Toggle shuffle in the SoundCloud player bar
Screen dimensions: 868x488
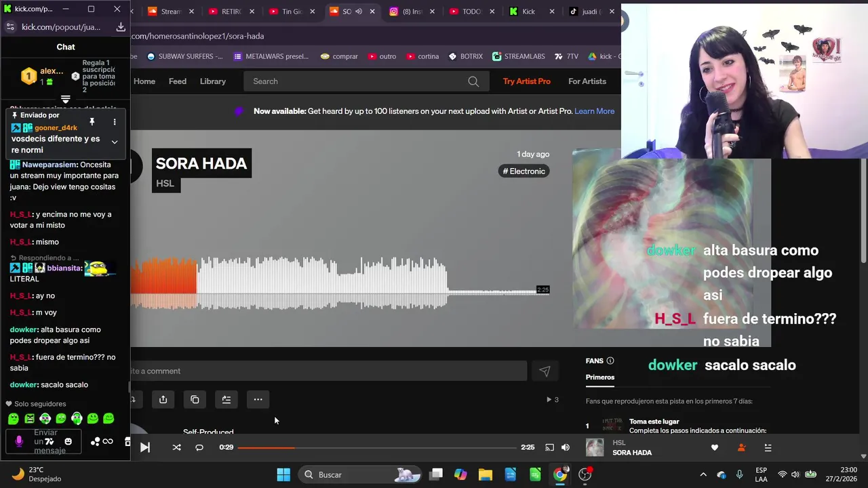(176, 447)
